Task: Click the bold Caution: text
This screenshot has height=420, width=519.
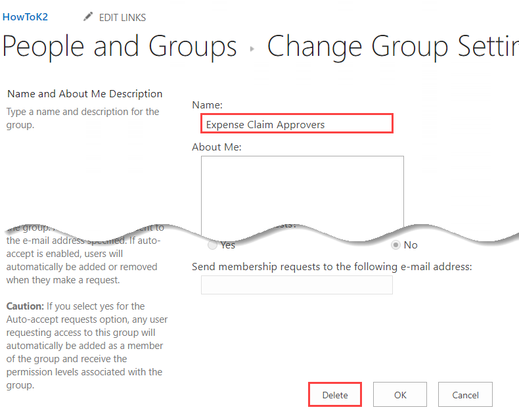Action: [x=25, y=306]
